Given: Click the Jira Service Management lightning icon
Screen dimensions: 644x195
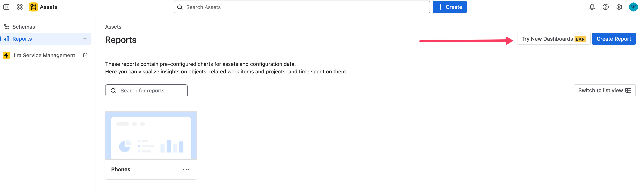Looking at the screenshot, I should (x=7, y=55).
